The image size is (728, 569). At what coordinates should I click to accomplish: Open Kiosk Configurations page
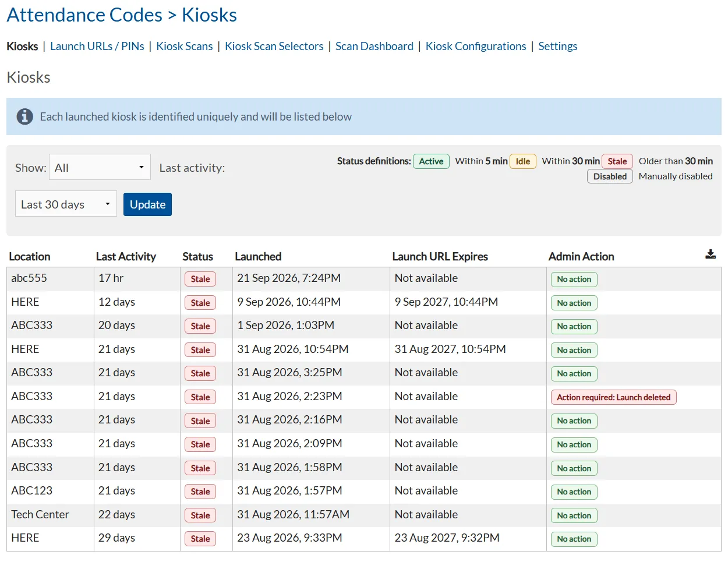(x=476, y=46)
